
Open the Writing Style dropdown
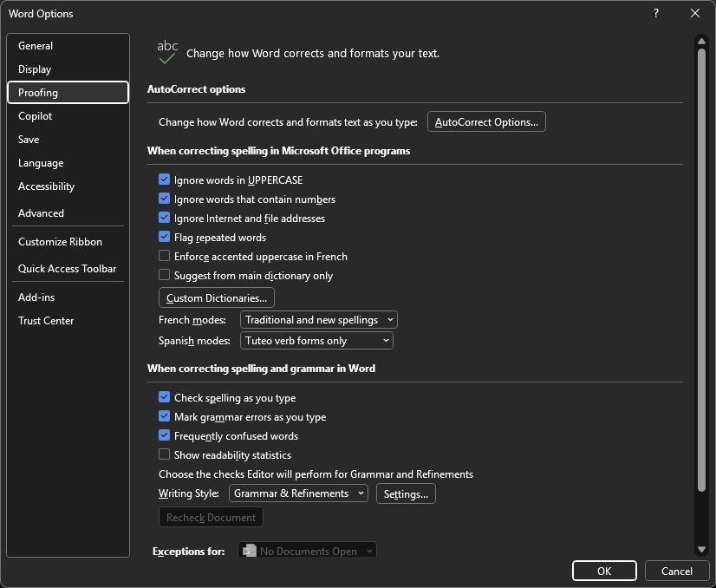pos(298,493)
